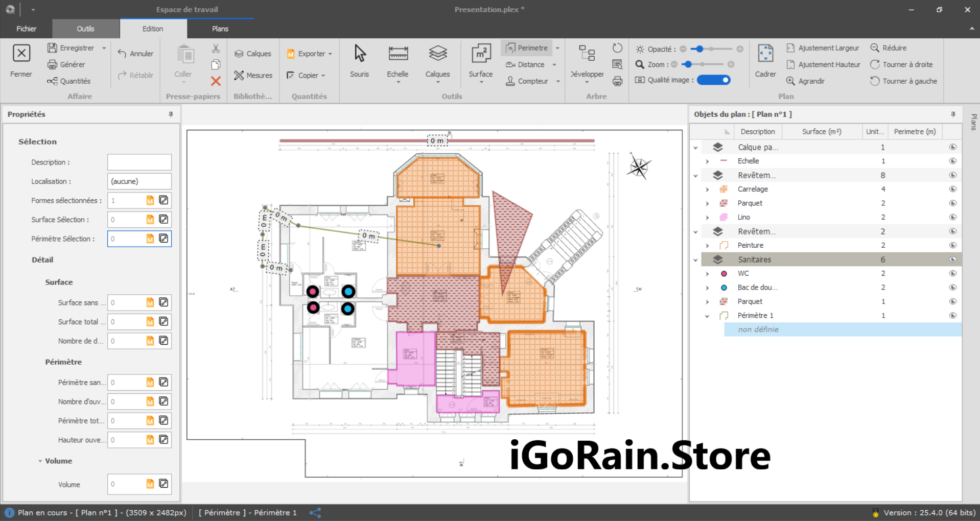
Task: Collapse the Revêtem... group in plan objects
Action: (695, 175)
